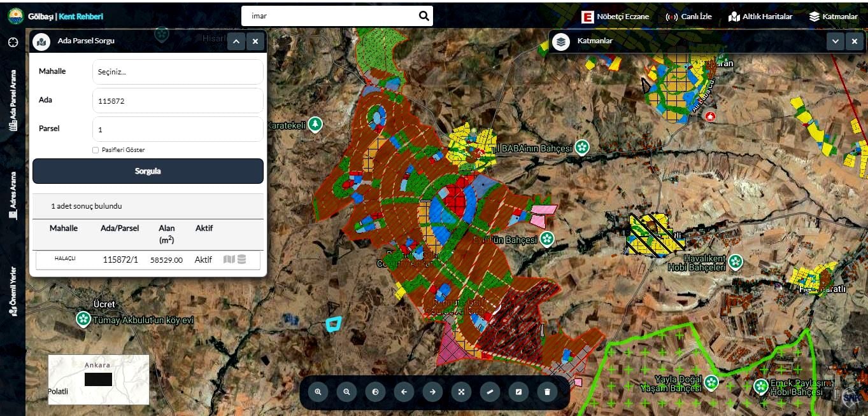Image resolution: width=868 pixels, height=416 pixels.
Task: Clear drawings with trash icon
Action: [x=547, y=392]
